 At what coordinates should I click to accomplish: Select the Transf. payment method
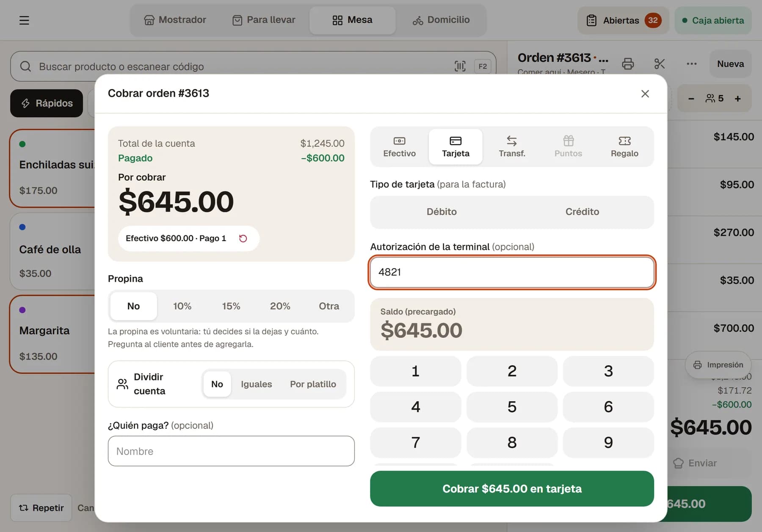(x=512, y=146)
